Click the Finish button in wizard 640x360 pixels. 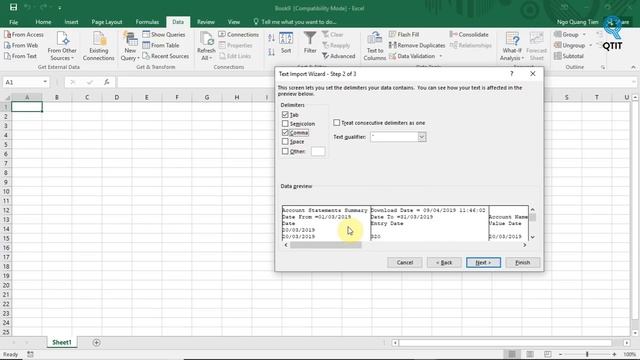[522, 262]
